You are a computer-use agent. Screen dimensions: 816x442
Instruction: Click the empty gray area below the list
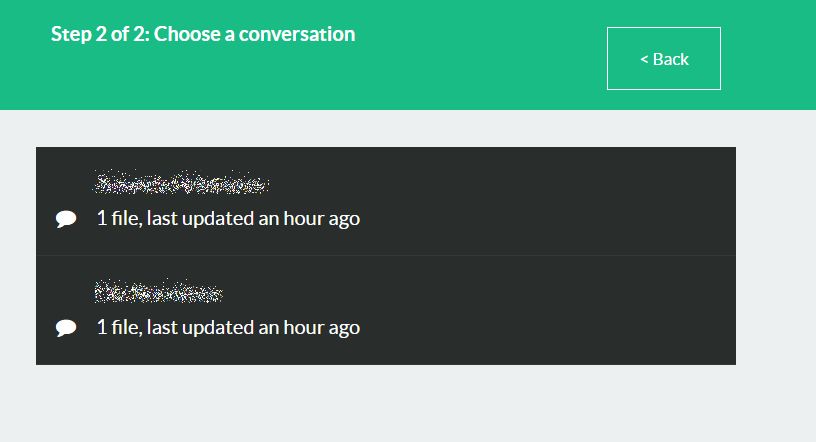400,405
